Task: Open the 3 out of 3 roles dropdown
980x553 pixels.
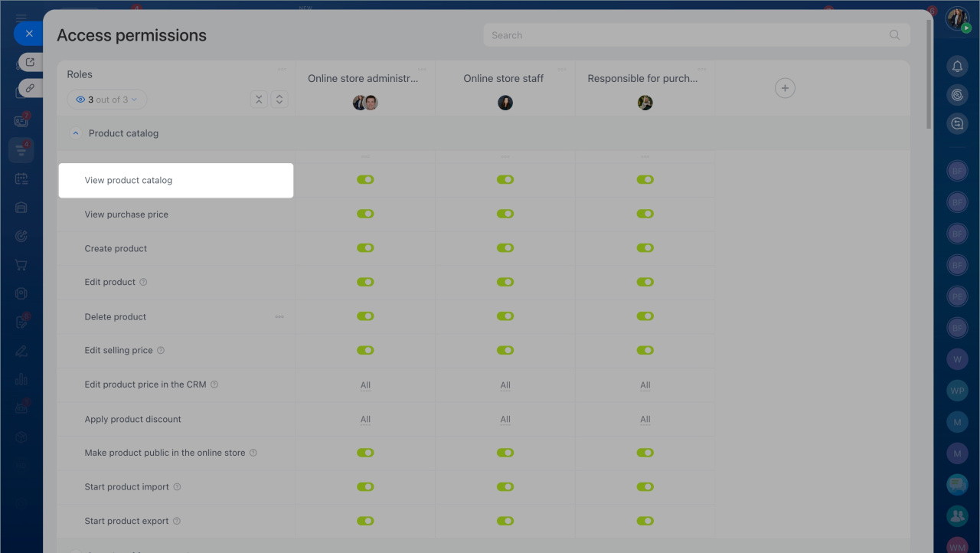Action: 107,100
